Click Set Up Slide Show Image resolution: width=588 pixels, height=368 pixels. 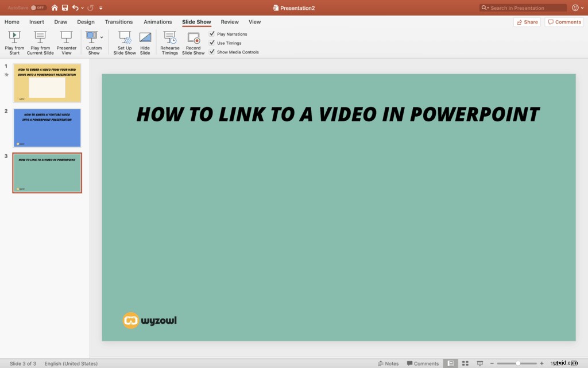coord(124,41)
